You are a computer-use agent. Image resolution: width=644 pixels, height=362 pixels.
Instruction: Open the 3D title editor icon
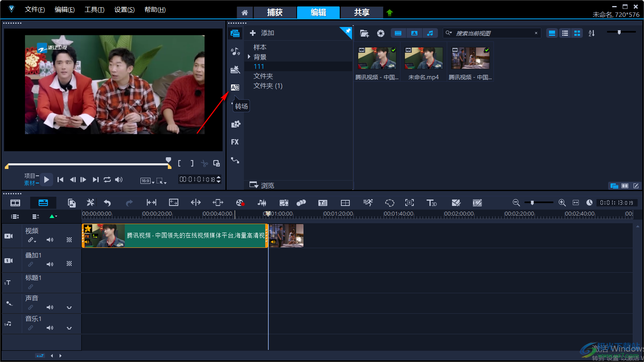tap(431, 203)
